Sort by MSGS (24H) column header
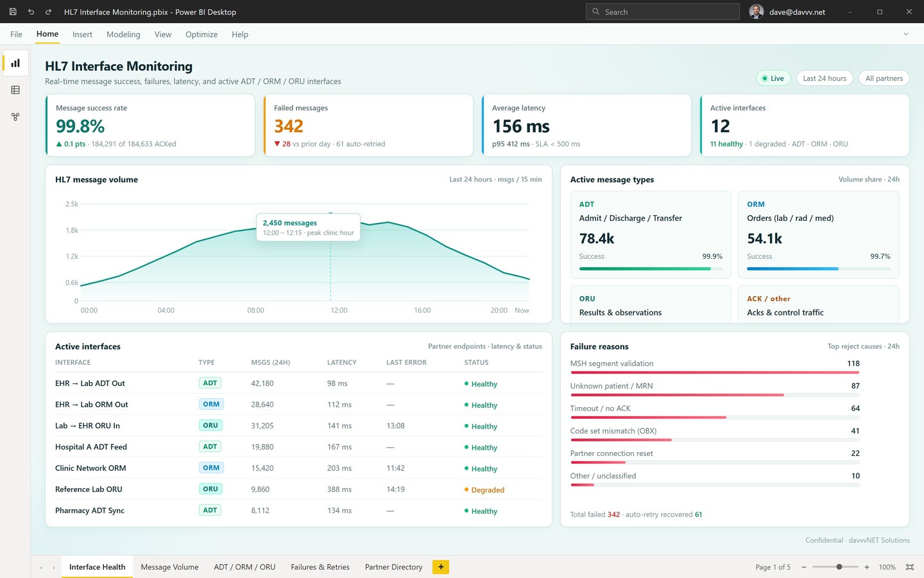This screenshot has width=924, height=578. pos(270,363)
